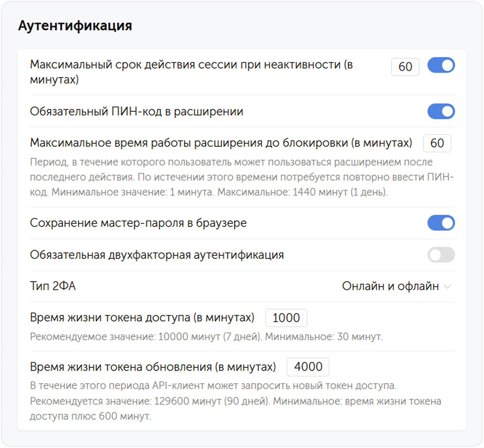
Task: Click the access token recommended value hint
Action: (x=206, y=337)
